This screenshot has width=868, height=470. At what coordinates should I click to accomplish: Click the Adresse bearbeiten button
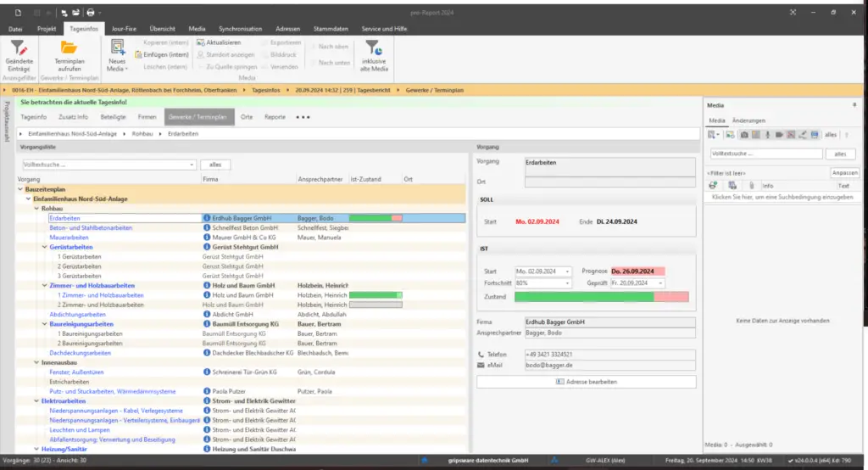point(587,382)
